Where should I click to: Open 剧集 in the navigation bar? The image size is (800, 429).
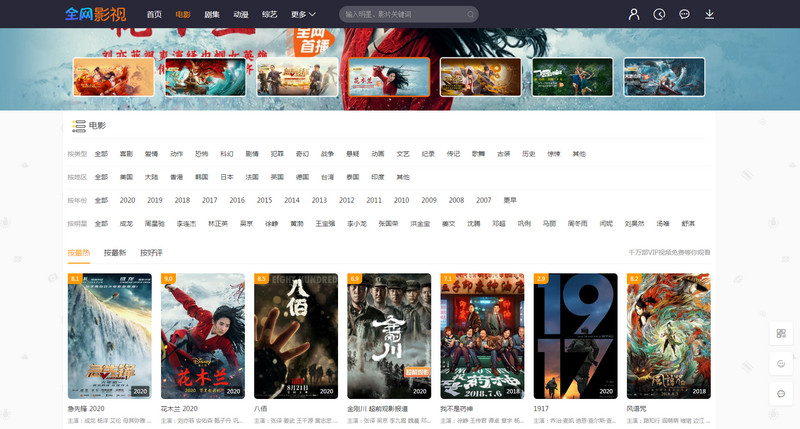[x=212, y=14]
